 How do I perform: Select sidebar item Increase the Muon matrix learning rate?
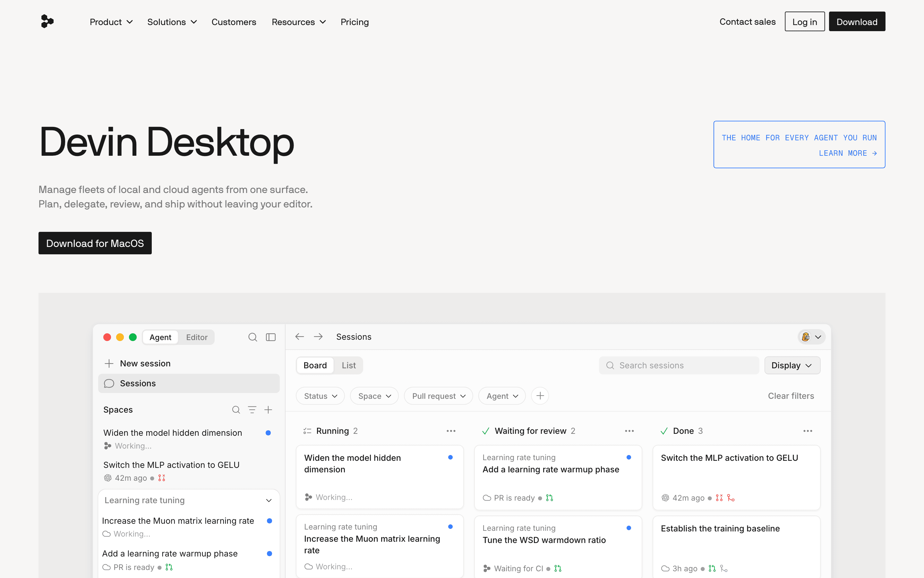189,527
